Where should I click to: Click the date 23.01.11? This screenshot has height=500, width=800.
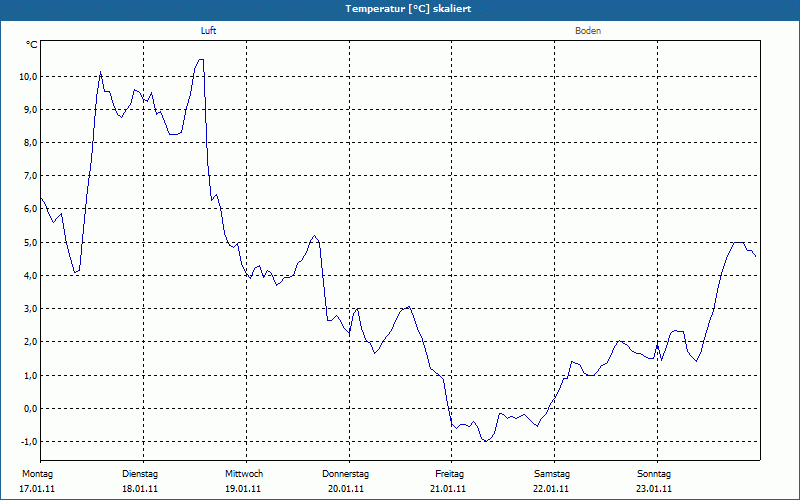[654, 489]
